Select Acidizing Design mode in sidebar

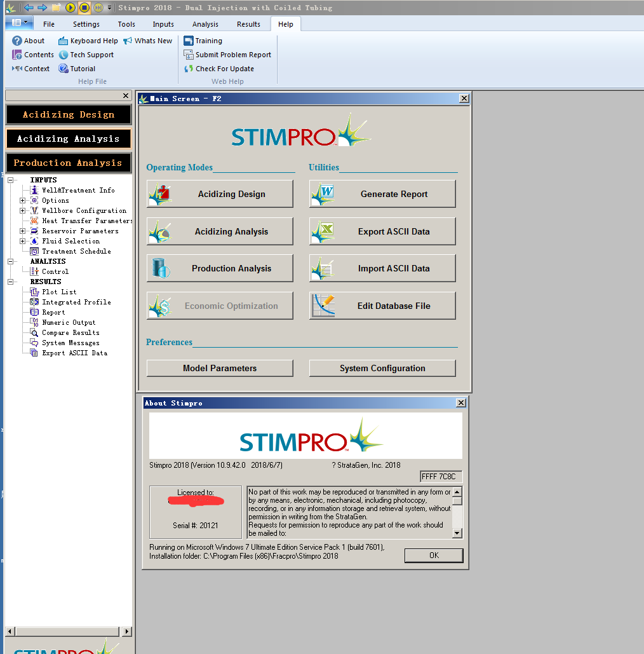coord(69,114)
